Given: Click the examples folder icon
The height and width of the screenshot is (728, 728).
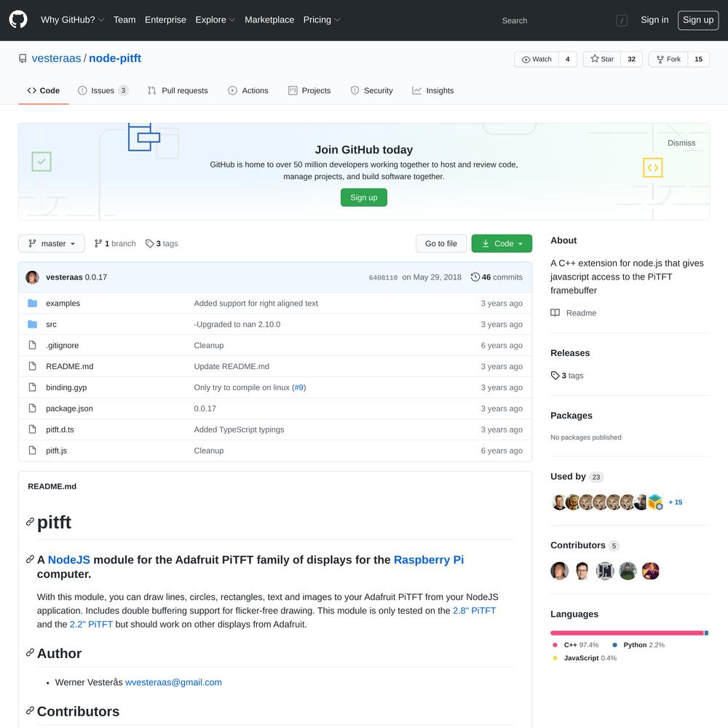Looking at the screenshot, I should (33, 303).
